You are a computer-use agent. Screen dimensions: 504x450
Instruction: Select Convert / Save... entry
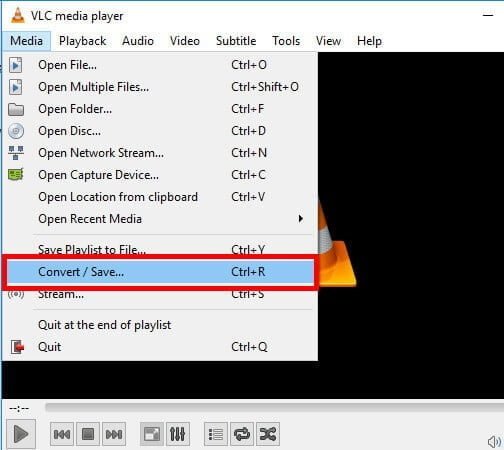pyautogui.click(x=160, y=272)
